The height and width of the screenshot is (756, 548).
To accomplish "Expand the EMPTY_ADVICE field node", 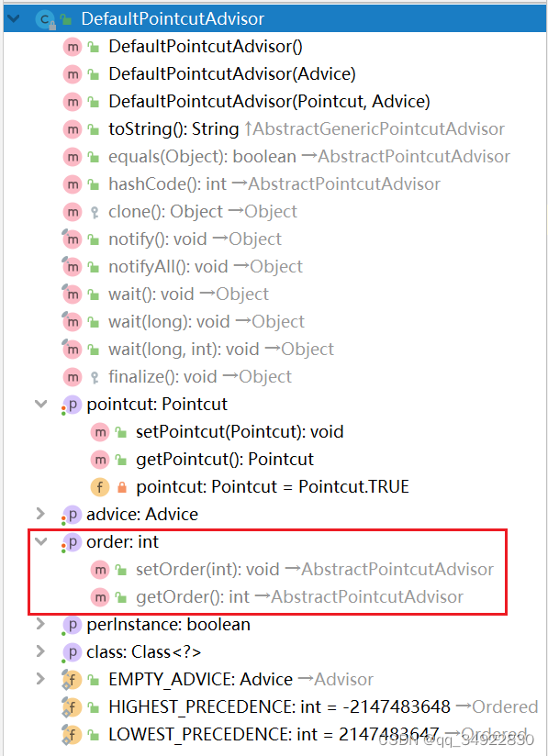I will (41, 679).
